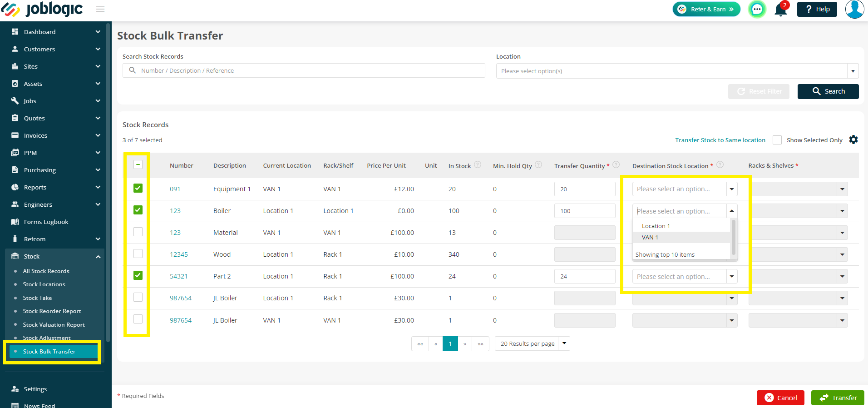
Task: Click Transfer Quantity field for Boiler row
Action: point(585,211)
